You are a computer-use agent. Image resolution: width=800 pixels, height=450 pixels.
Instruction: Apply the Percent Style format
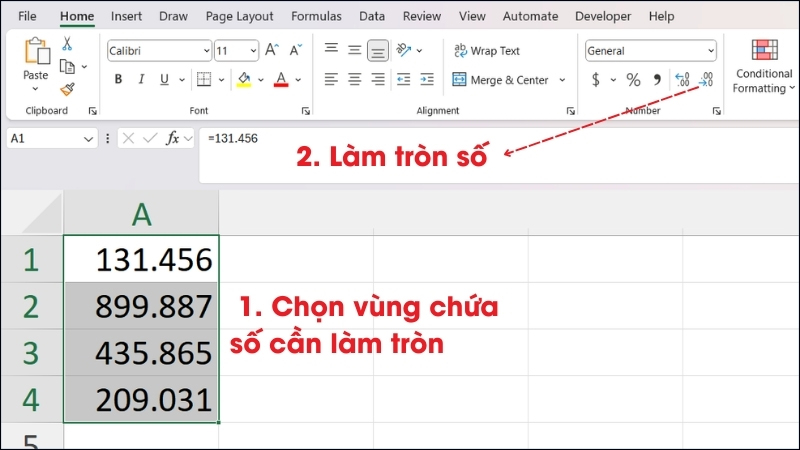point(633,80)
